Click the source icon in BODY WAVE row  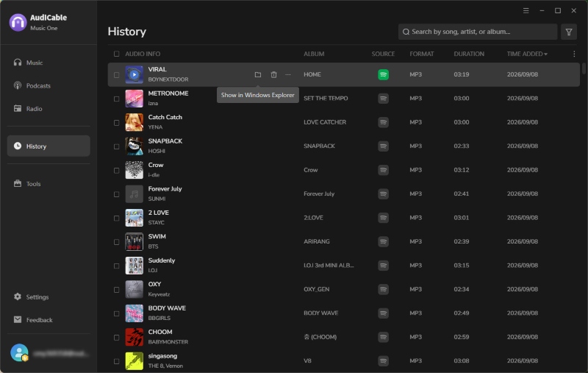click(x=383, y=313)
